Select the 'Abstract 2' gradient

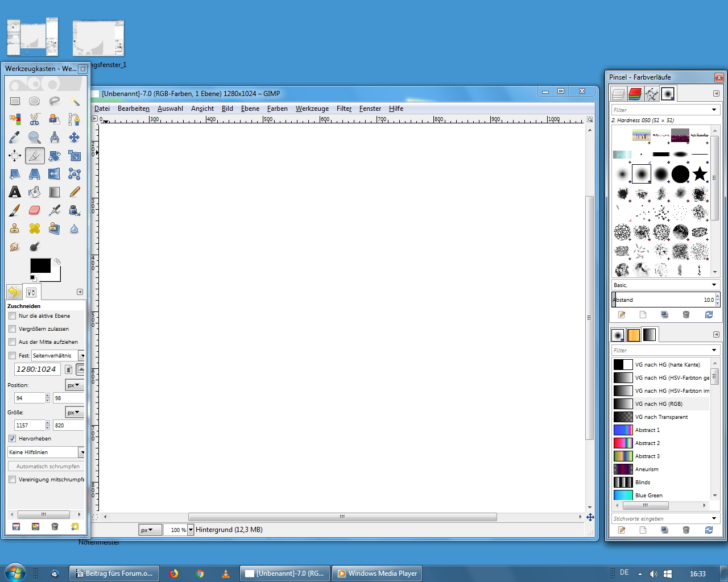647,443
